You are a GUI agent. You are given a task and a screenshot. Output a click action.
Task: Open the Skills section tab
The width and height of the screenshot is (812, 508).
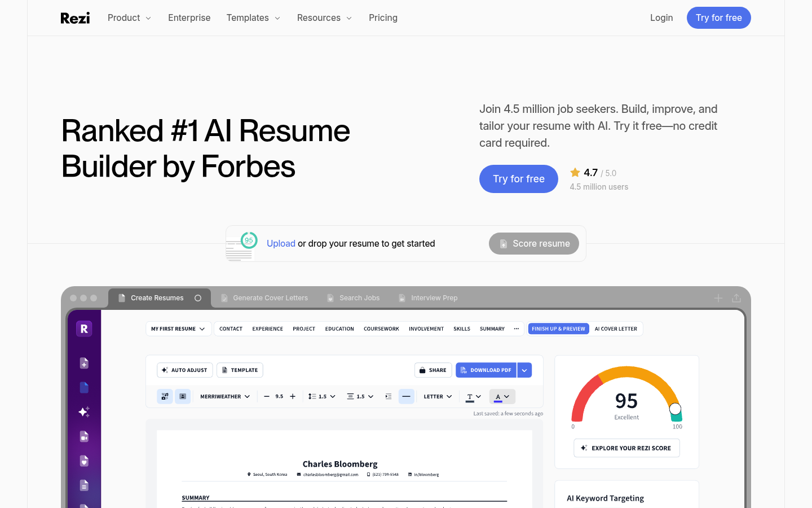(x=462, y=329)
